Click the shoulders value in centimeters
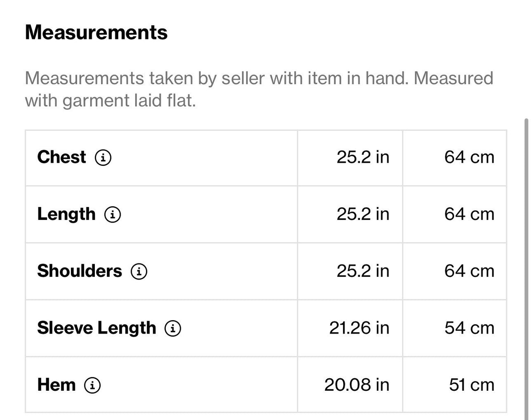This screenshot has width=532, height=420. (469, 271)
